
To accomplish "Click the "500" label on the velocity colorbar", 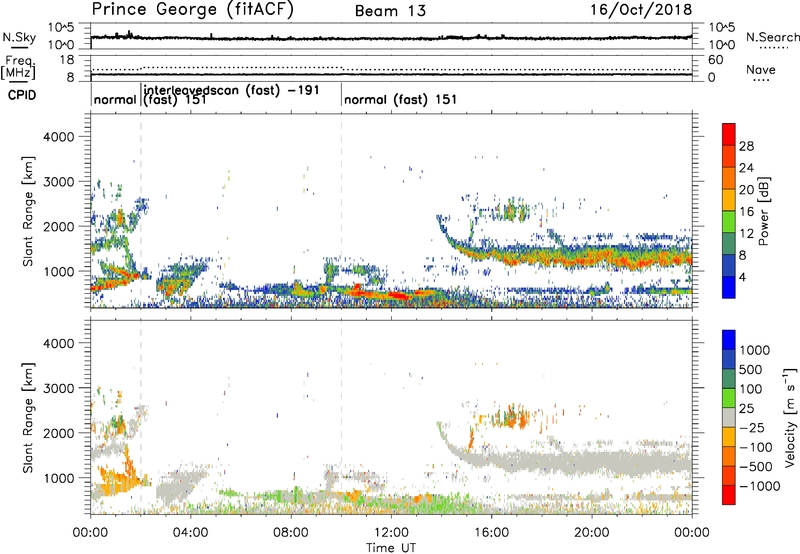I will click(x=751, y=370).
